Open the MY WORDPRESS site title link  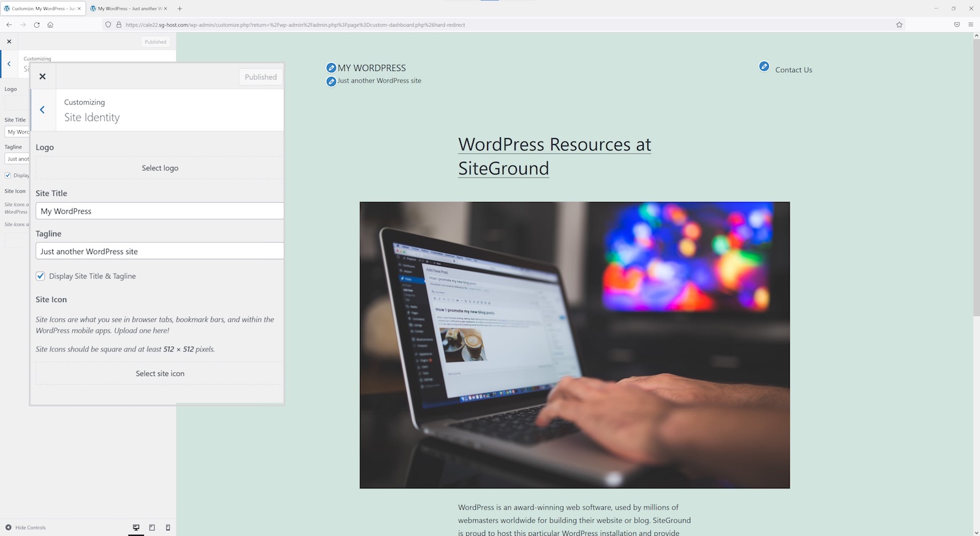[x=372, y=68]
